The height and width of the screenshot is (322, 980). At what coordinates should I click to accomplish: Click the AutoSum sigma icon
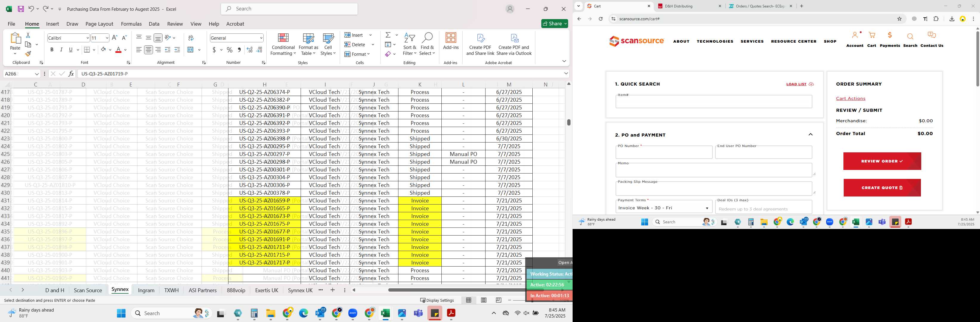pos(388,35)
